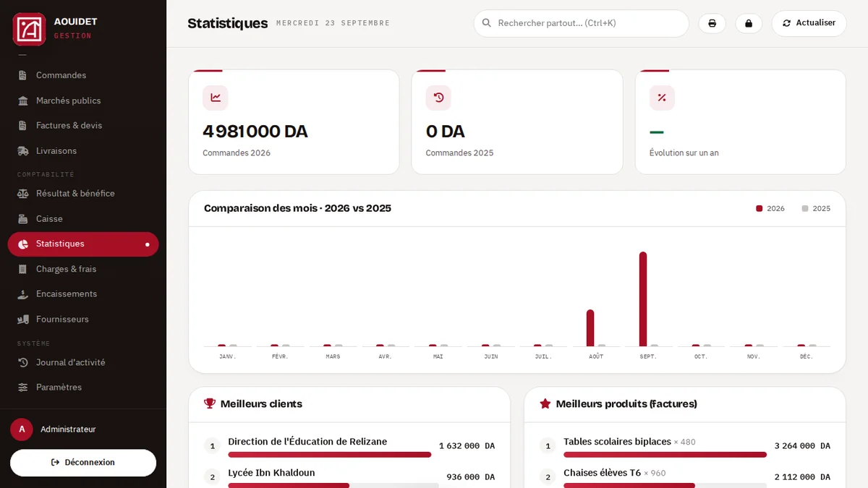The width and height of the screenshot is (868, 488).
Task: Click the 1 632 000 DA amount
Action: tap(467, 446)
